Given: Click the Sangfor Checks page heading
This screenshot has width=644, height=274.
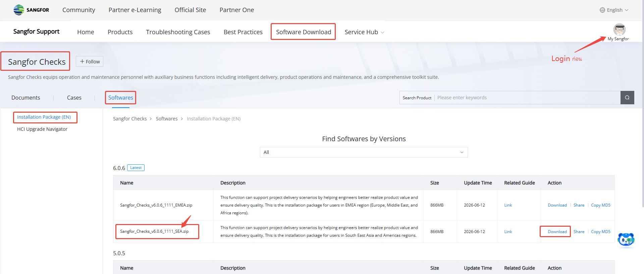Looking at the screenshot, I should point(37,62).
